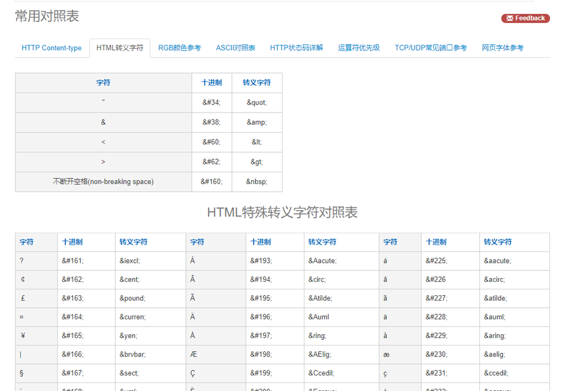Click the £ character cell
The height and width of the screenshot is (391, 588).
point(36,299)
